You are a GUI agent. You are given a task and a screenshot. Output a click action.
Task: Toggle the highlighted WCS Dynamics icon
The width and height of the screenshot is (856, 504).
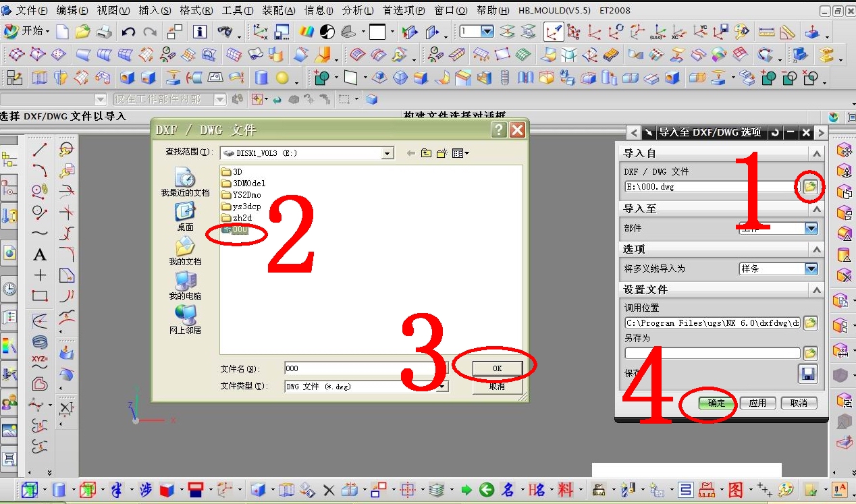[554, 32]
